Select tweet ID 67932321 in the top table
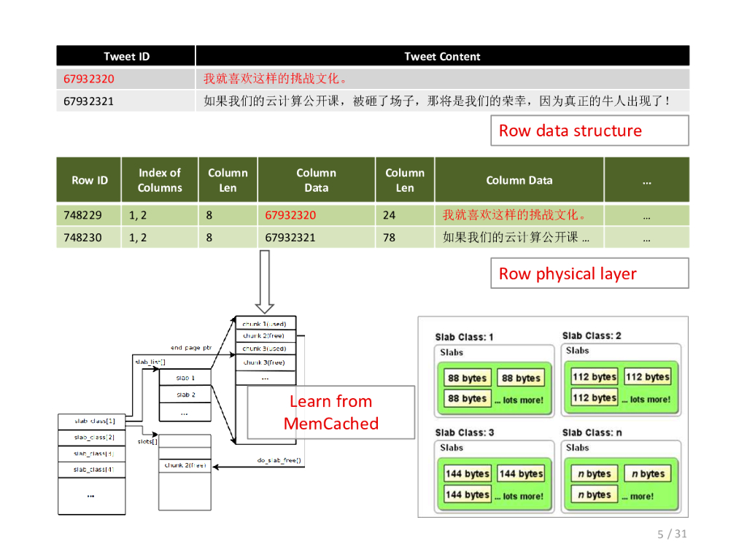747x560 pixels. pos(88,101)
